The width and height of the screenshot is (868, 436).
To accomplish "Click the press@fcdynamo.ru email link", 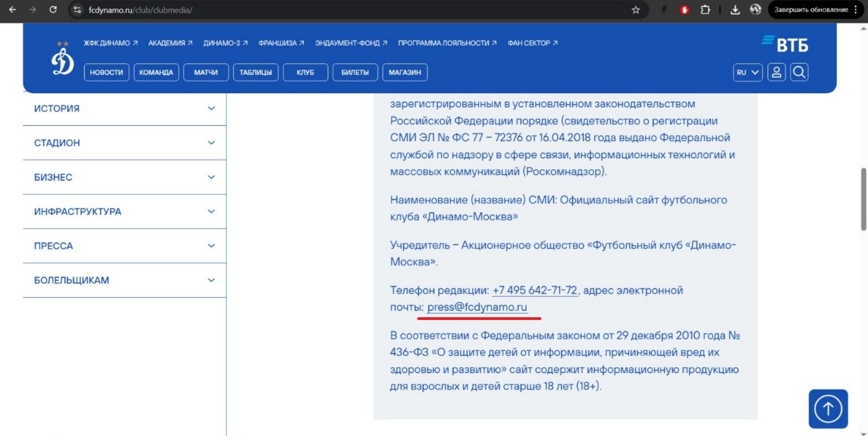I will tap(477, 307).
